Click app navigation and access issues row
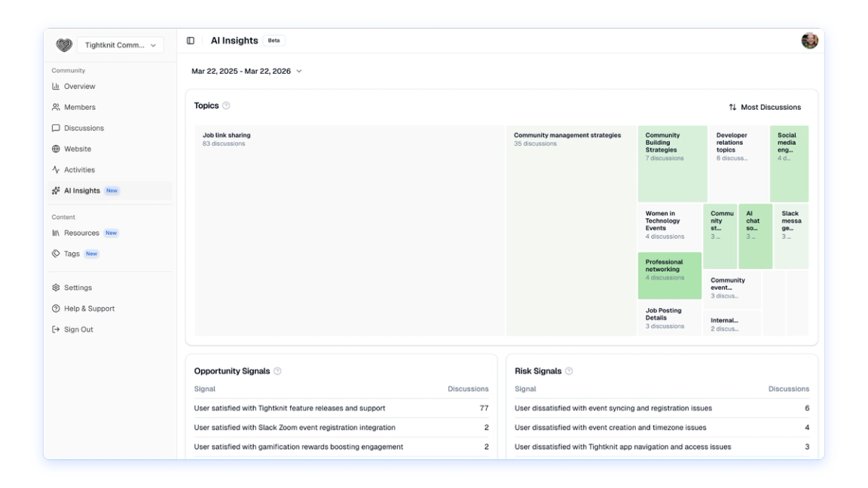Screen dimensions: 868x488 pyautogui.click(x=662, y=447)
